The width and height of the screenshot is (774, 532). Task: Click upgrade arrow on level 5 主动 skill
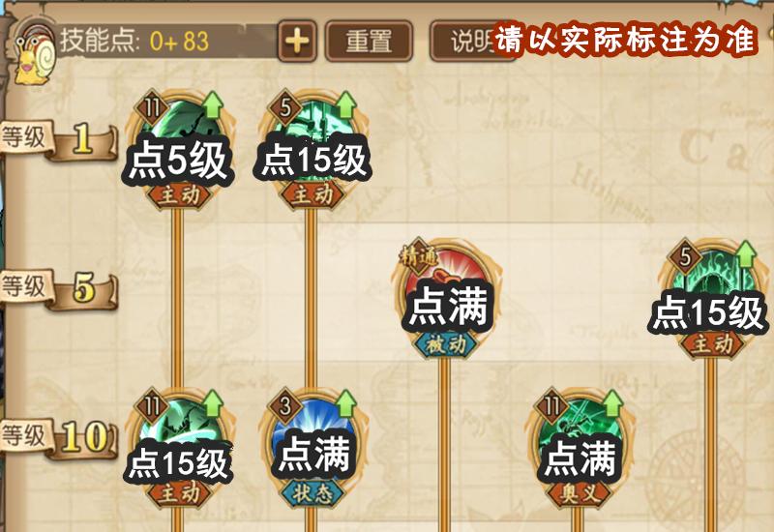pyautogui.click(x=745, y=253)
